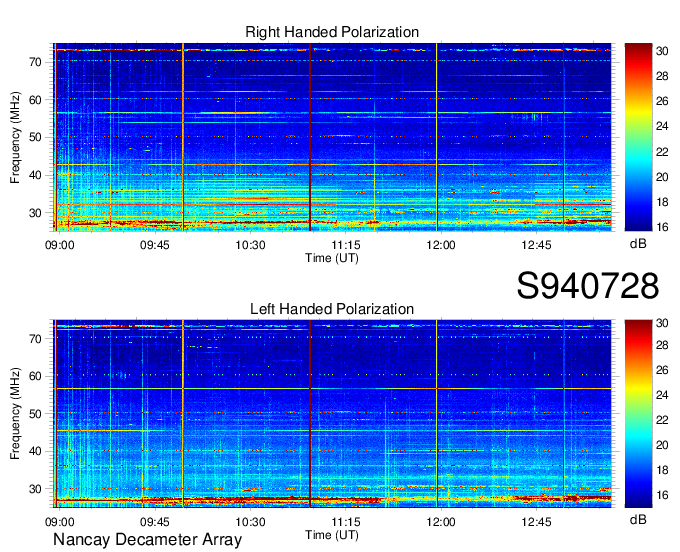Click the 30 MHz frequency tick of the Left Handed plot

[35, 489]
